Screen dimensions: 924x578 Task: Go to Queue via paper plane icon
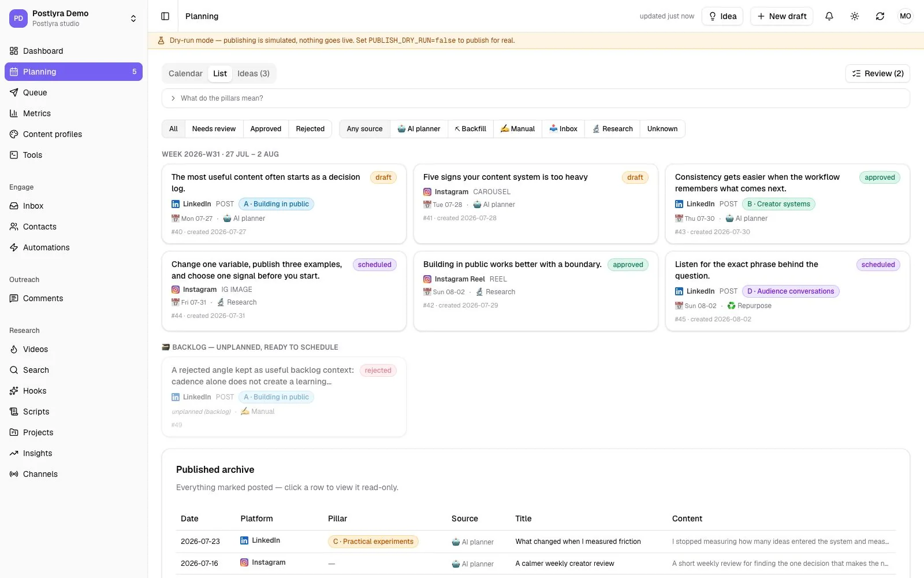(14, 92)
